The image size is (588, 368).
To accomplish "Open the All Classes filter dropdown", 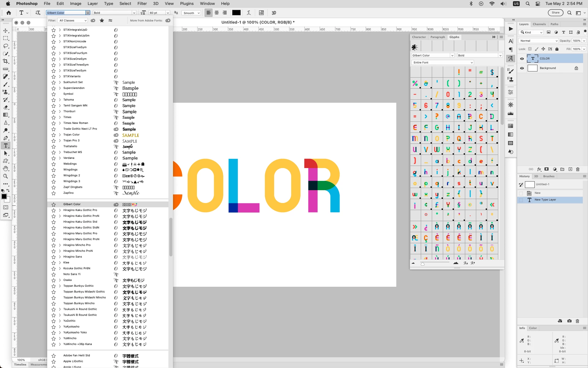I will click(73, 21).
